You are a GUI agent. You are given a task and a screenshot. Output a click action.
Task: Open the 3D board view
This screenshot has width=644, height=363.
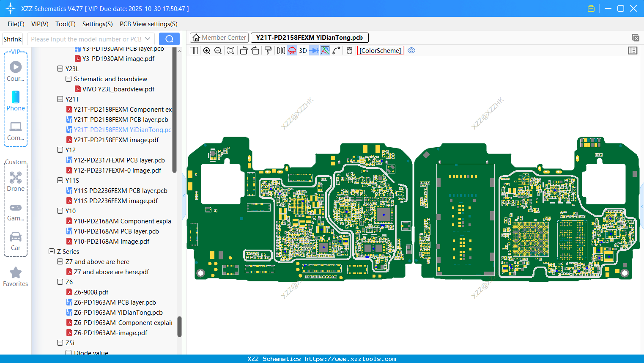[303, 50]
